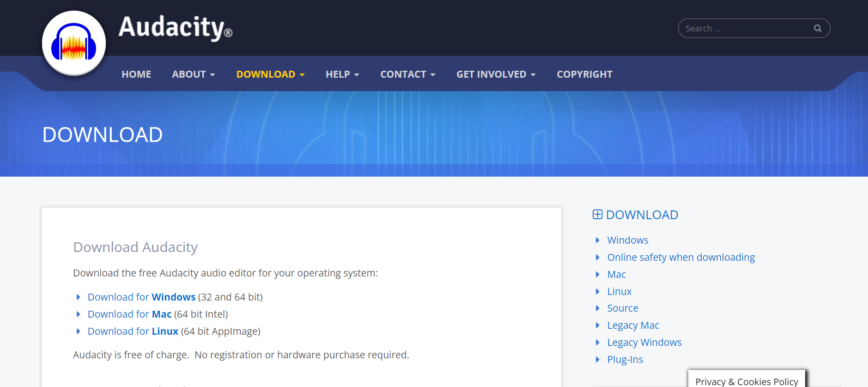Open Online safety when downloading link
The image size is (868, 387).
coord(680,257)
